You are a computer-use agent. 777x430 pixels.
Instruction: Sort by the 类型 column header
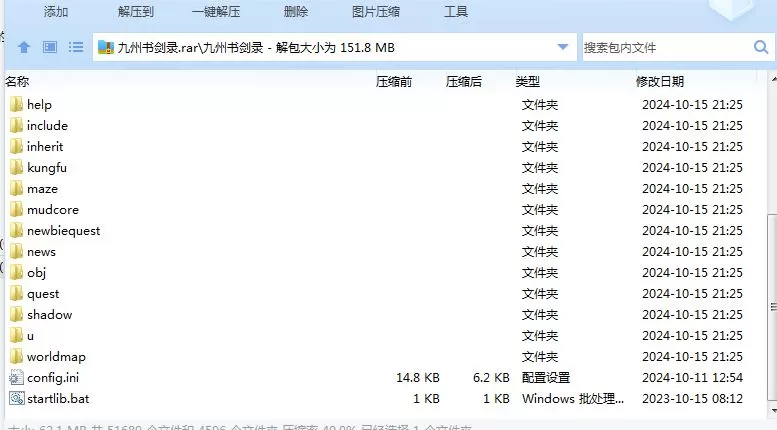(527, 81)
